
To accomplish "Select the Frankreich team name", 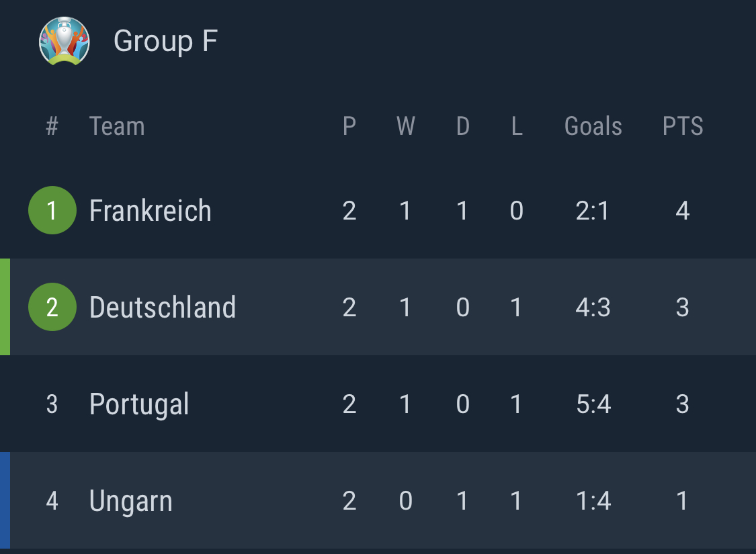I will click(x=151, y=211).
